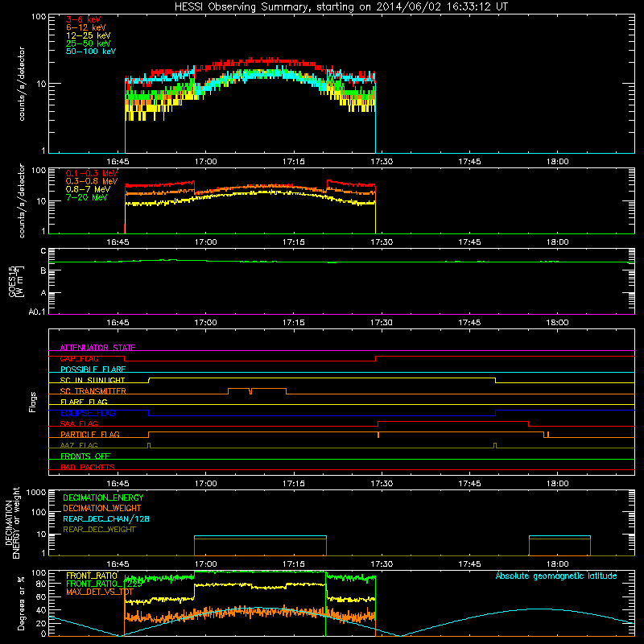Click the REAR_DEC_WEIGHT legend label
The width and height of the screenshot is (644, 644).
pos(99,530)
